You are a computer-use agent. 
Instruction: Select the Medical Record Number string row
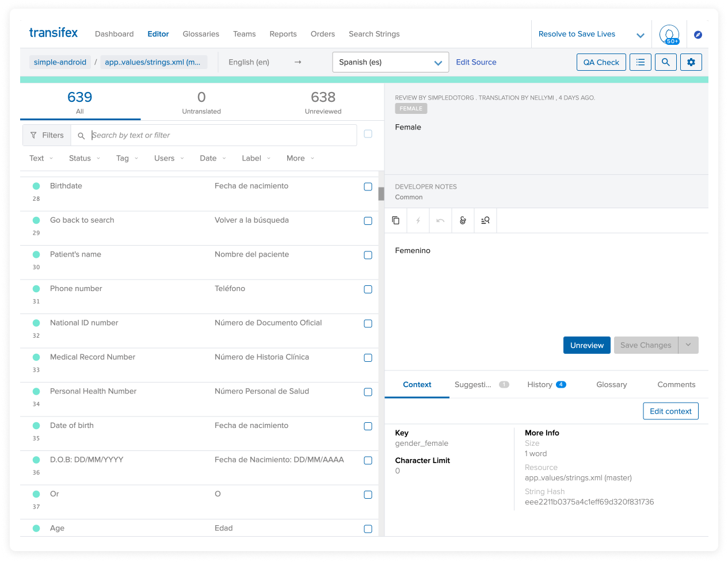[199, 365]
